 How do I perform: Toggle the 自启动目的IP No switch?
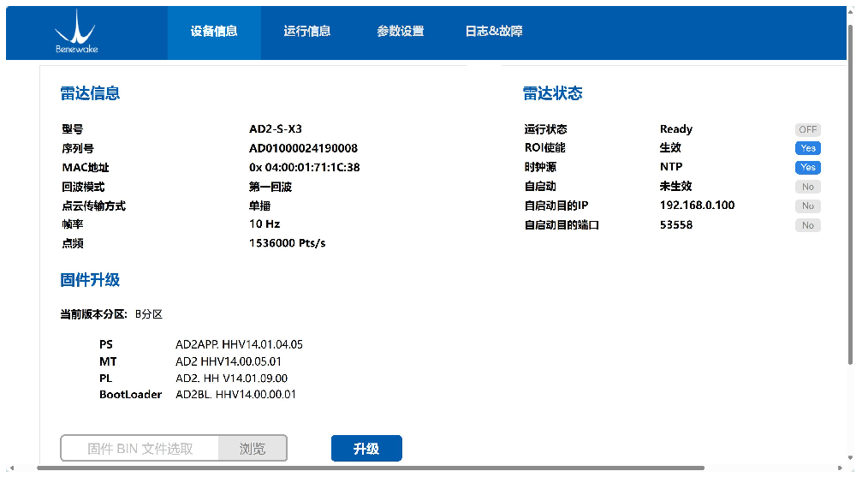808,206
